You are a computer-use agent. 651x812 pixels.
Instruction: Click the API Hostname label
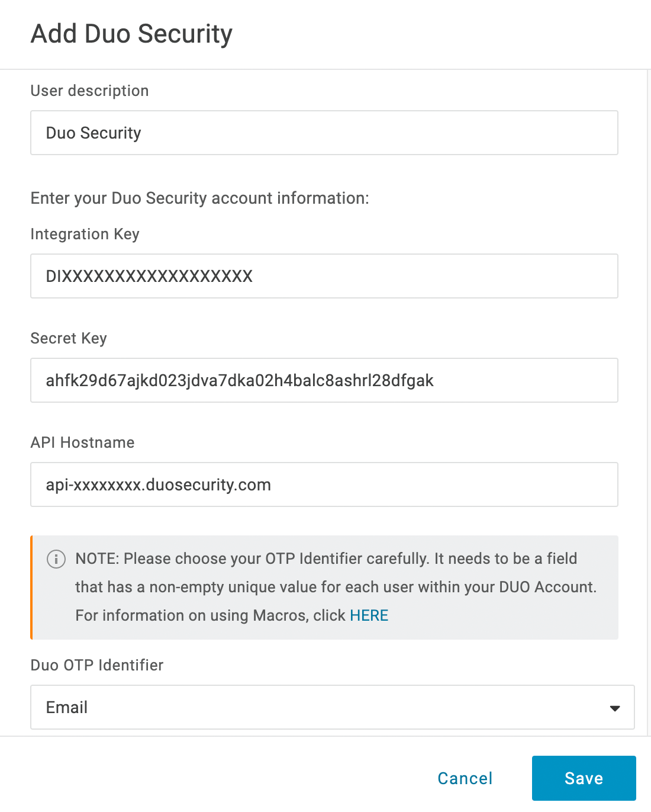(x=82, y=442)
